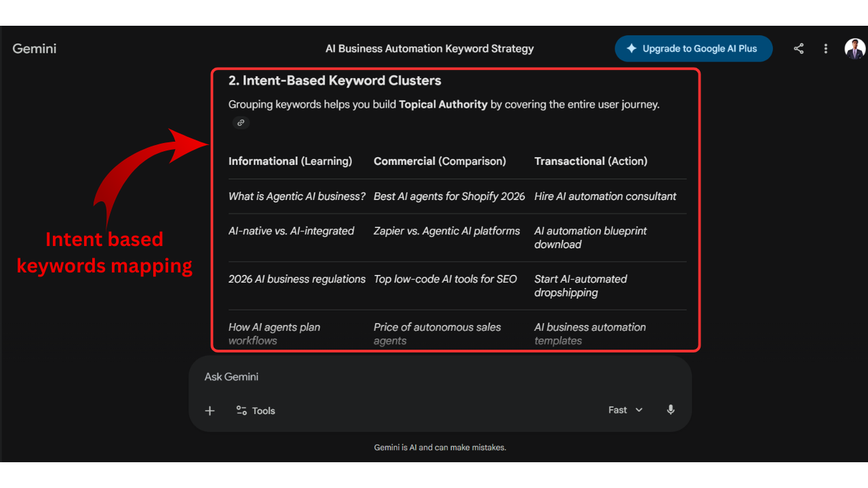Image resolution: width=868 pixels, height=488 pixels.
Task: Click cell 2026 AI business regulations
Action: 297,279
